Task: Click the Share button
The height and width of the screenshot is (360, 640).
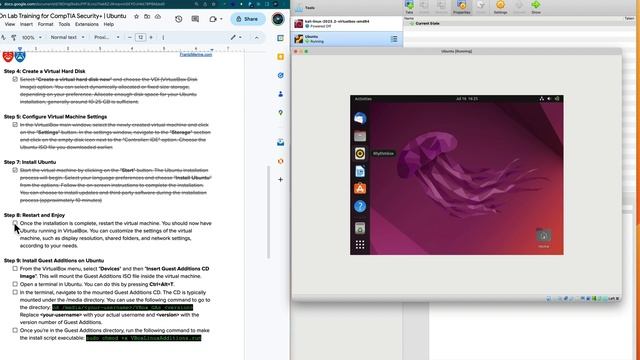Action: [x=248, y=19]
